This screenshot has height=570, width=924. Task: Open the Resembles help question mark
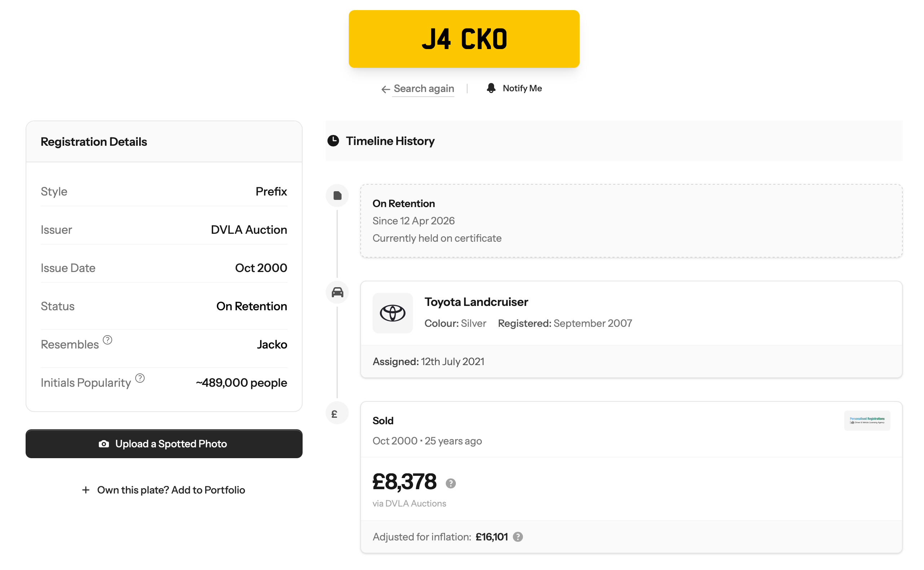coord(107,340)
